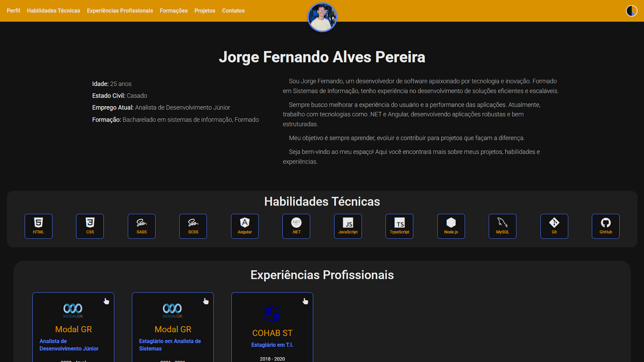Open Habilidades Técnicas nav link
The image size is (644, 362).
pos(53,11)
